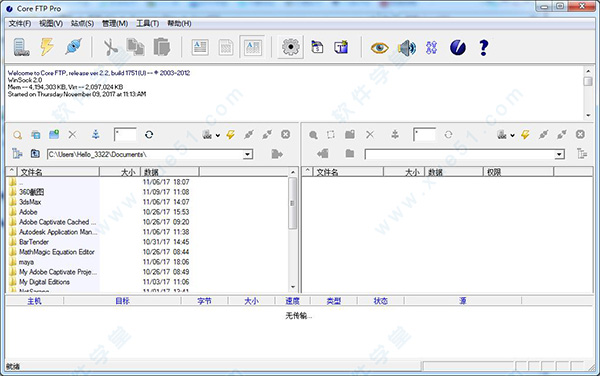Screen dimensions: 600x376
Task: Open the settings gear icon
Action: [290, 47]
